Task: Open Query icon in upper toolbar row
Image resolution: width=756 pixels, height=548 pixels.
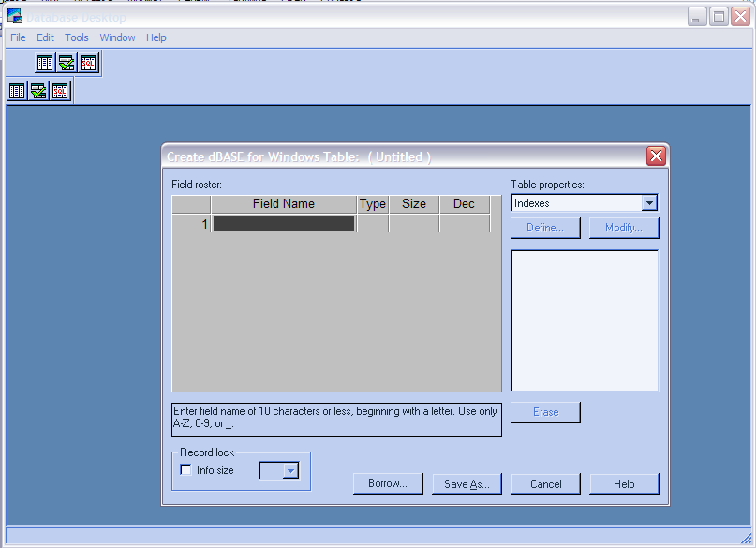Action: [67, 63]
